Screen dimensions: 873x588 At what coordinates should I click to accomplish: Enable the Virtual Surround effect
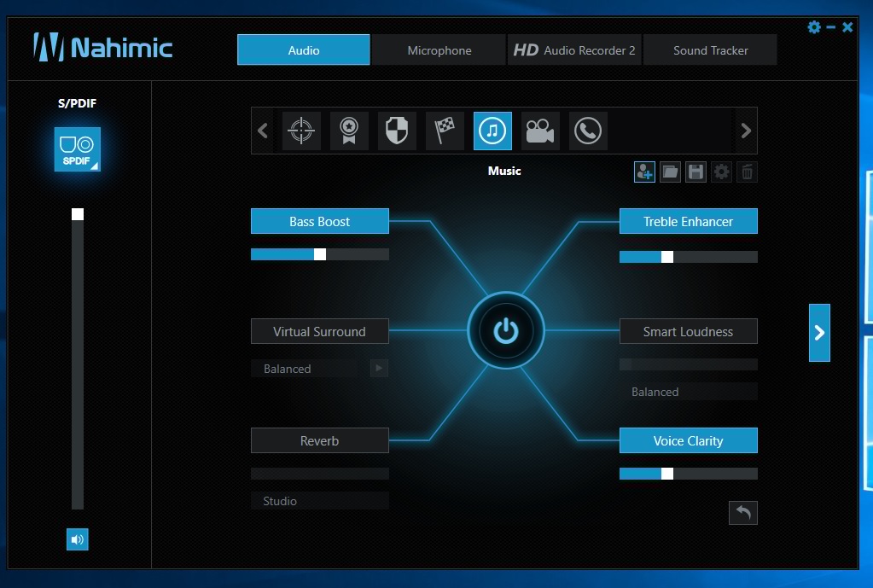tap(319, 331)
